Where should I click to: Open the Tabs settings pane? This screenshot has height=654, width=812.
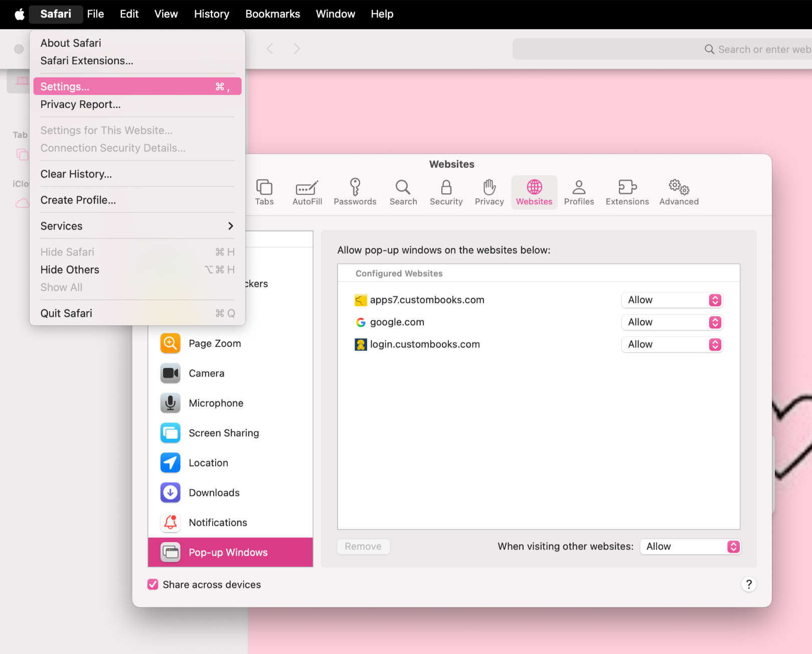(x=264, y=192)
